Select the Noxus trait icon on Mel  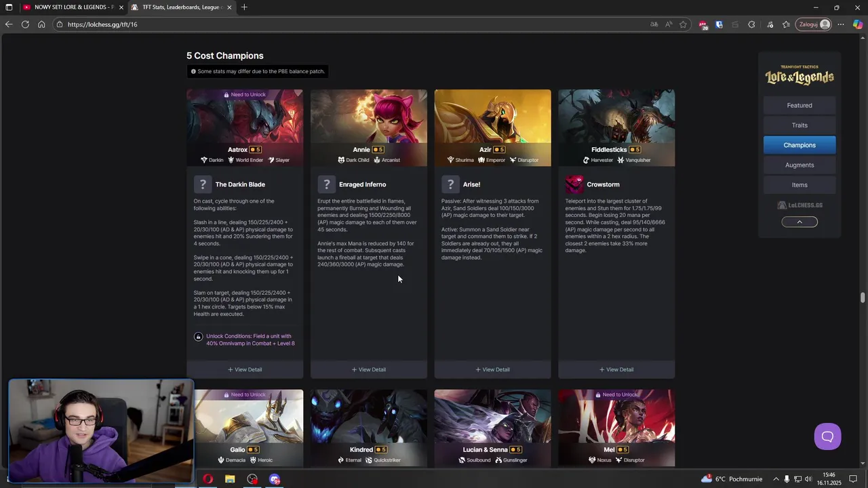(592, 460)
